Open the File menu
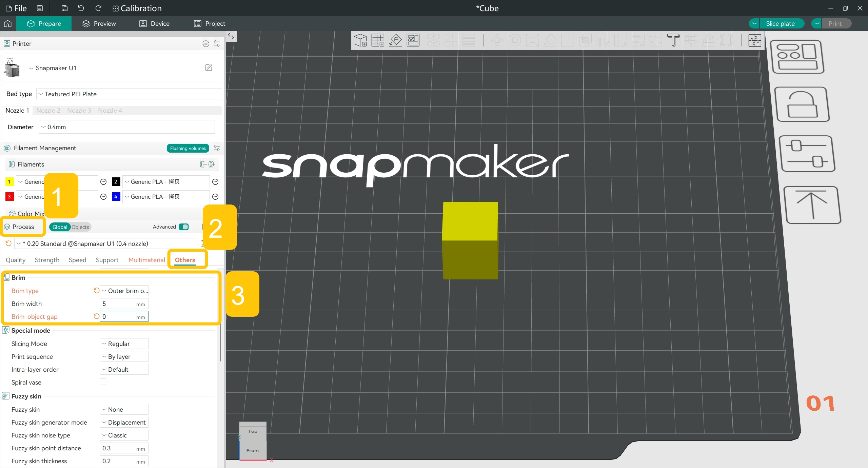The width and height of the screenshot is (868, 468). [16, 8]
